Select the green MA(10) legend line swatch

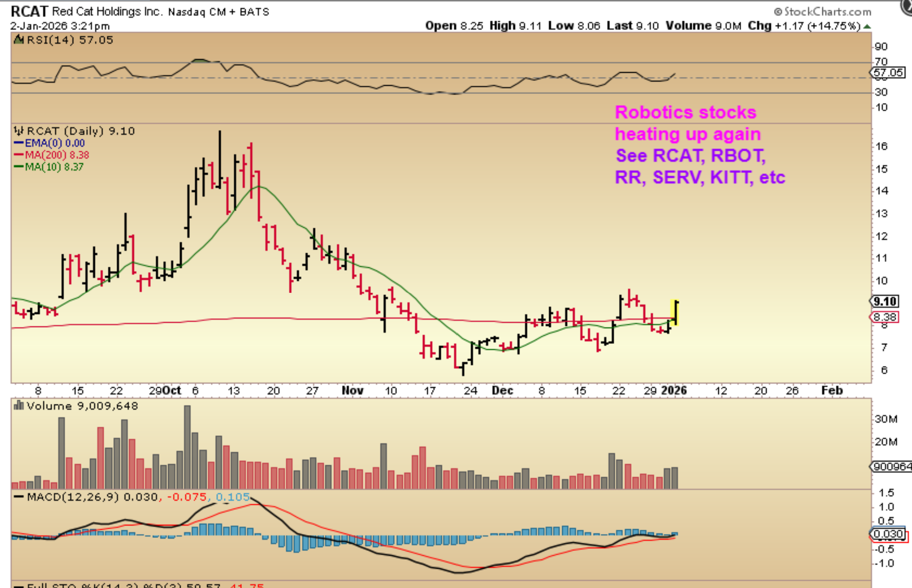click(x=19, y=167)
